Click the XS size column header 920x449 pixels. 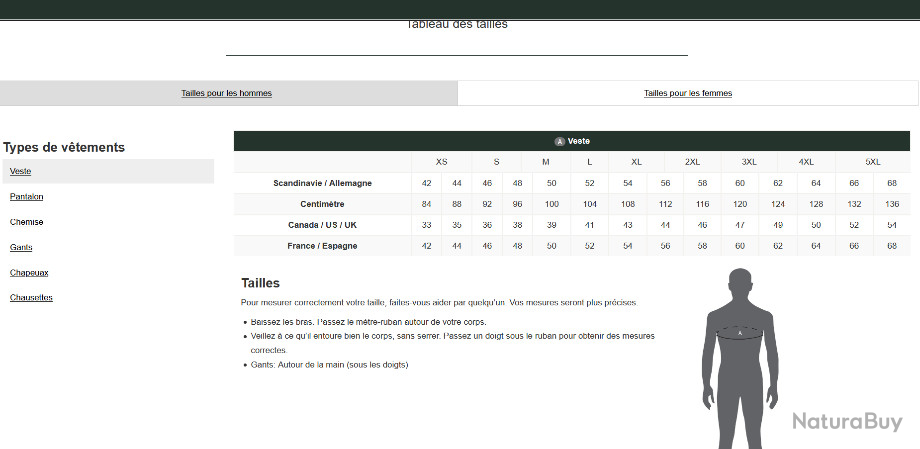pyautogui.click(x=441, y=162)
